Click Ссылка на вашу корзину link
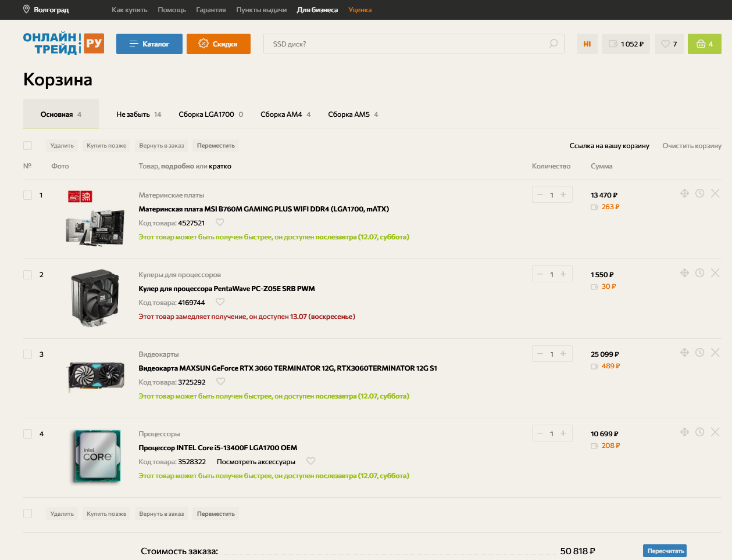This screenshot has width=732, height=560. [609, 146]
